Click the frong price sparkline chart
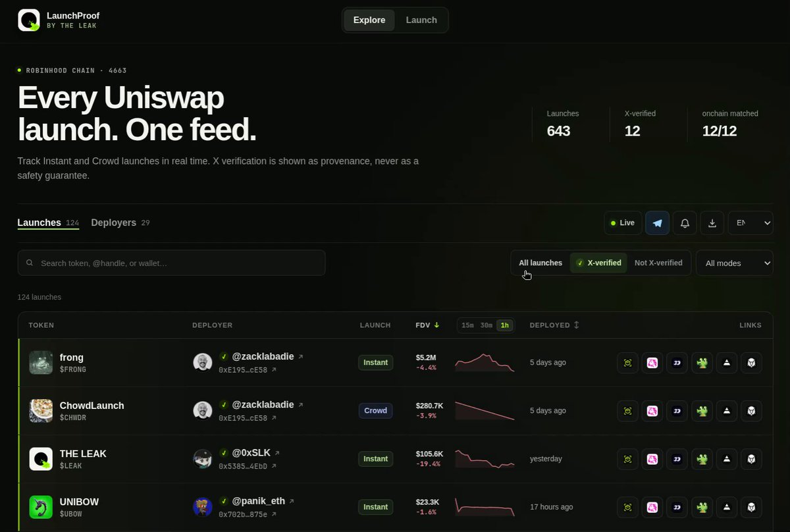Image resolution: width=790 pixels, height=532 pixels. pyautogui.click(x=485, y=363)
